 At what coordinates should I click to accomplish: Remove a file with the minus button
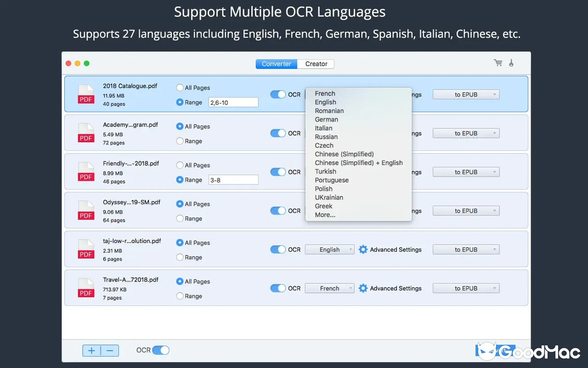point(109,350)
